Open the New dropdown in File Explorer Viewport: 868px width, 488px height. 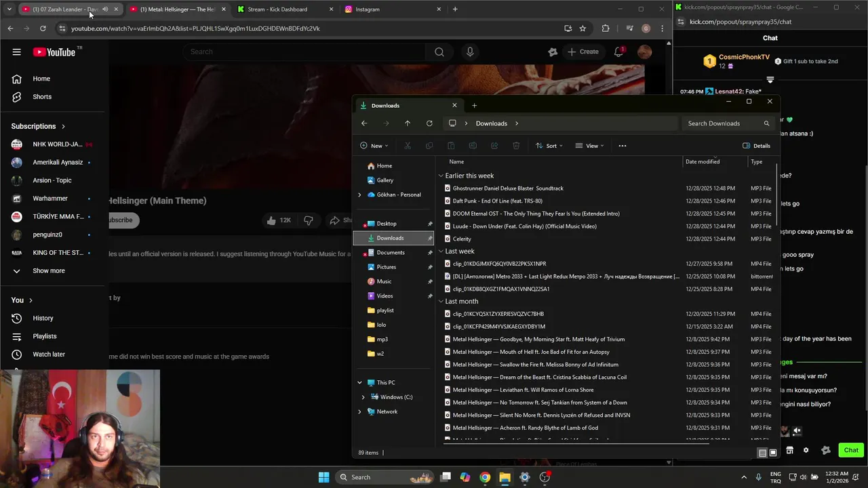click(x=374, y=146)
